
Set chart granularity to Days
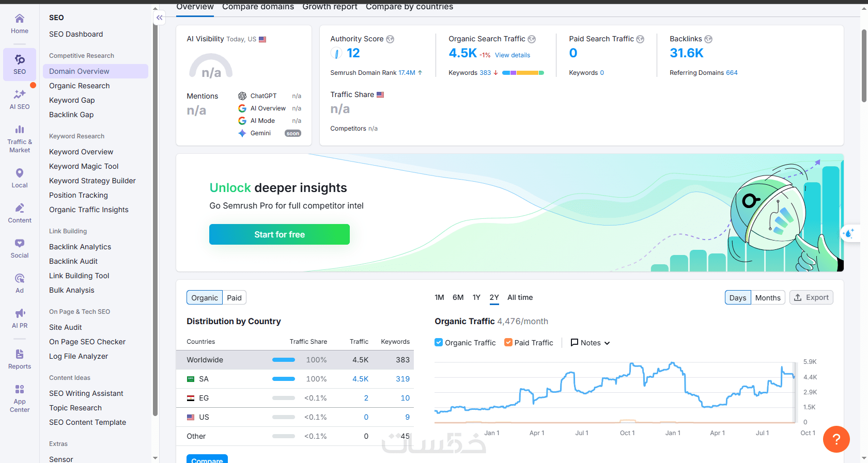[738, 298]
